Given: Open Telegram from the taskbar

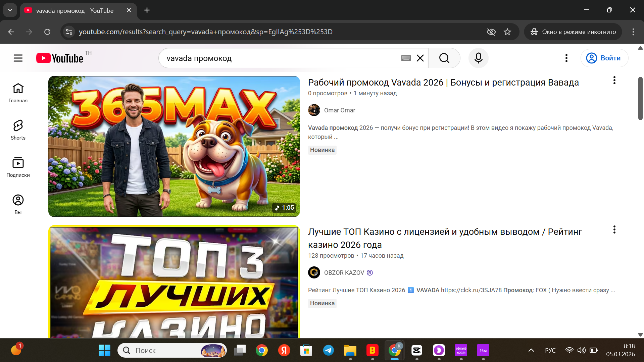Looking at the screenshot, I should click(x=329, y=351).
